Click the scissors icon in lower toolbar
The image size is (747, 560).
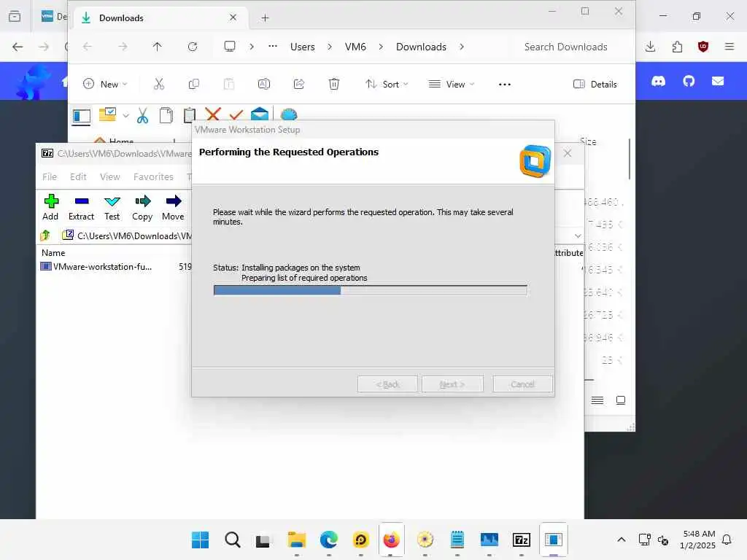142,116
